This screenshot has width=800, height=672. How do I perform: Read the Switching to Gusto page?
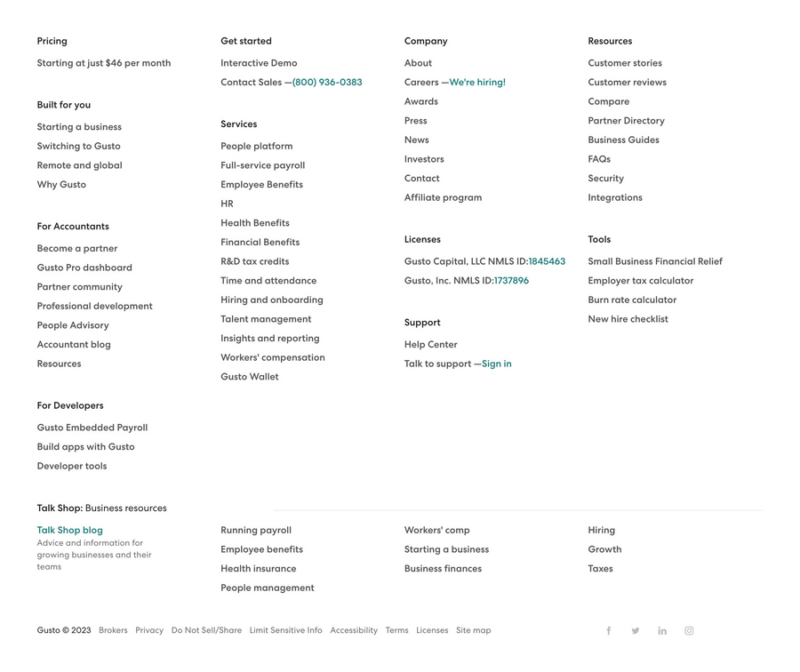(x=79, y=146)
